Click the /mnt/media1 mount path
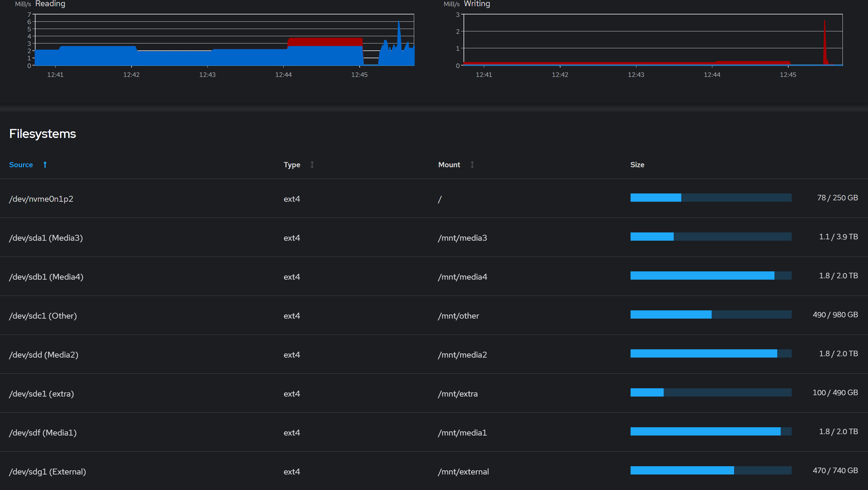The image size is (868, 490). pyautogui.click(x=462, y=433)
